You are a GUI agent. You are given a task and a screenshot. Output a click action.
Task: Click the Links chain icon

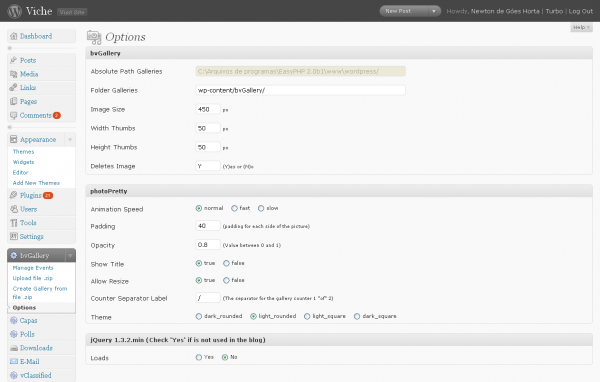pos(14,88)
